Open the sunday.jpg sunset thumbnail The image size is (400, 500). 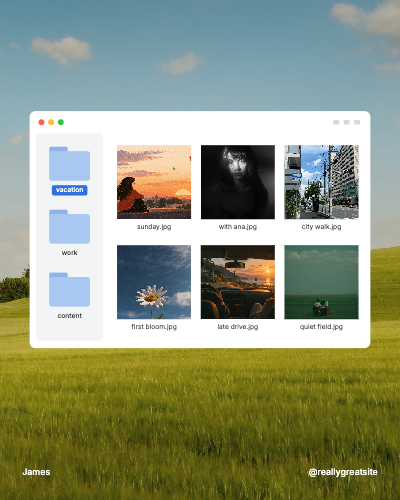pos(154,182)
